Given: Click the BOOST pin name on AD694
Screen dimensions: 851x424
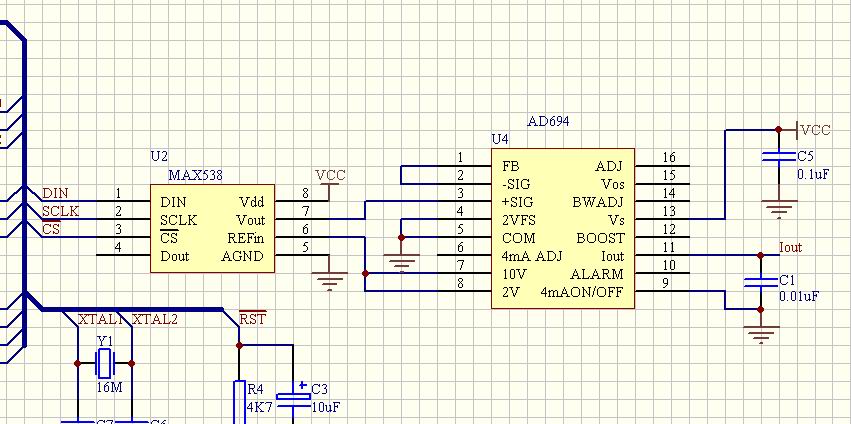Looking at the screenshot, I should pos(600,238).
